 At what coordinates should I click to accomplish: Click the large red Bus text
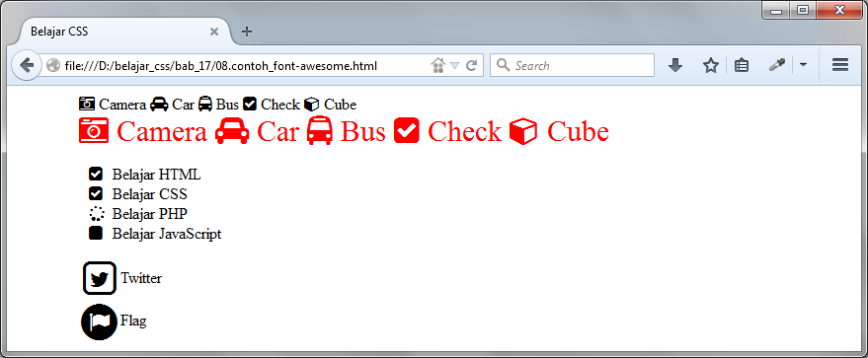[x=362, y=131]
